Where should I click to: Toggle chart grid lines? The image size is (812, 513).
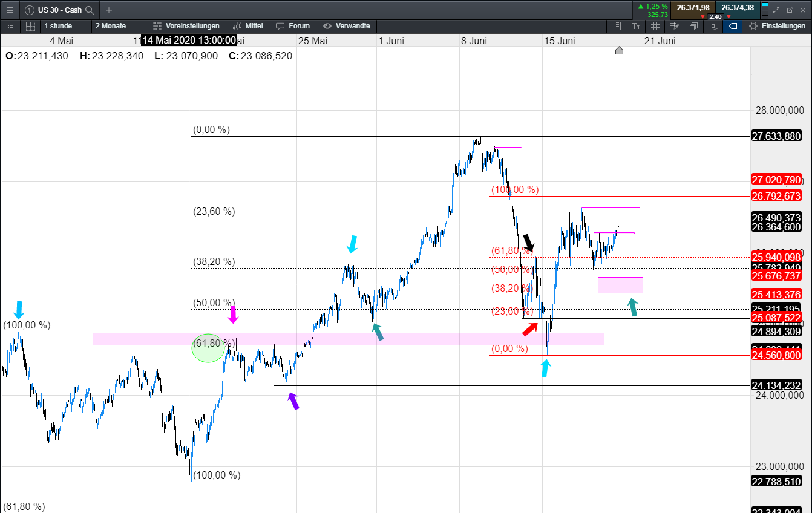coord(655,26)
